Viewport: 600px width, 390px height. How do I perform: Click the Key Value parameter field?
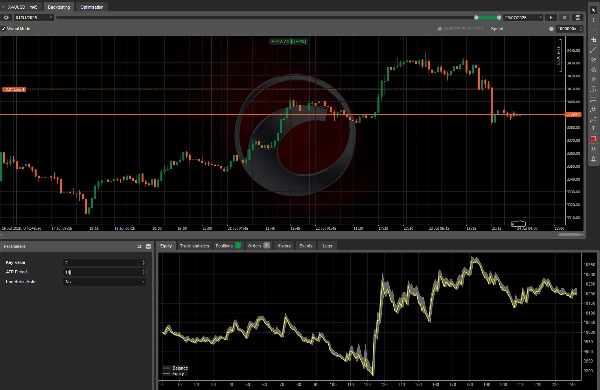tap(104, 263)
